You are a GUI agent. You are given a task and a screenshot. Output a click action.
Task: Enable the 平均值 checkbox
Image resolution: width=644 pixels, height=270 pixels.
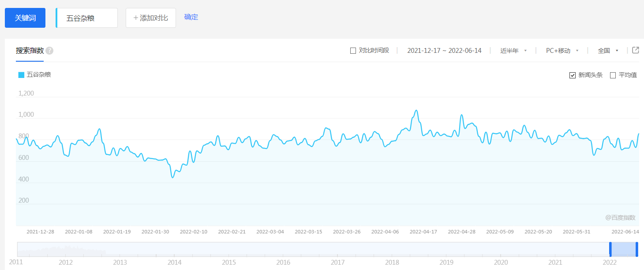(x=613, y=75)
